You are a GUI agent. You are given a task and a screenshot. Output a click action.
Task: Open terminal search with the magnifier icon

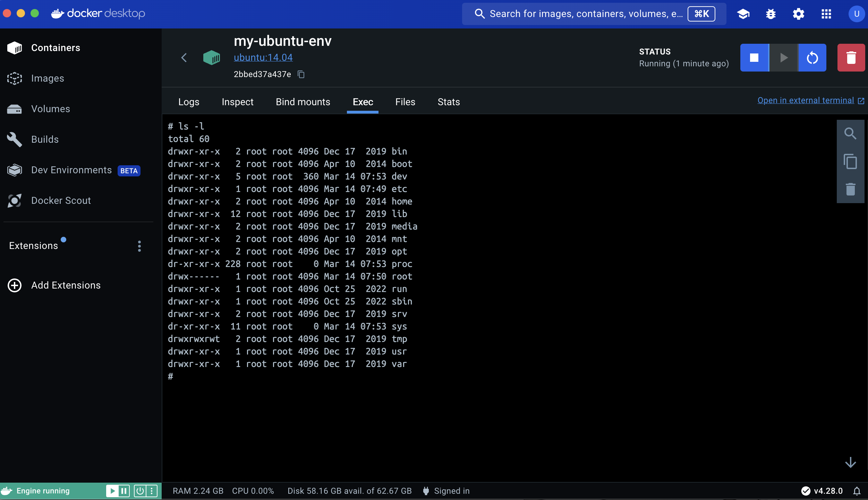(x=850, y=134)
